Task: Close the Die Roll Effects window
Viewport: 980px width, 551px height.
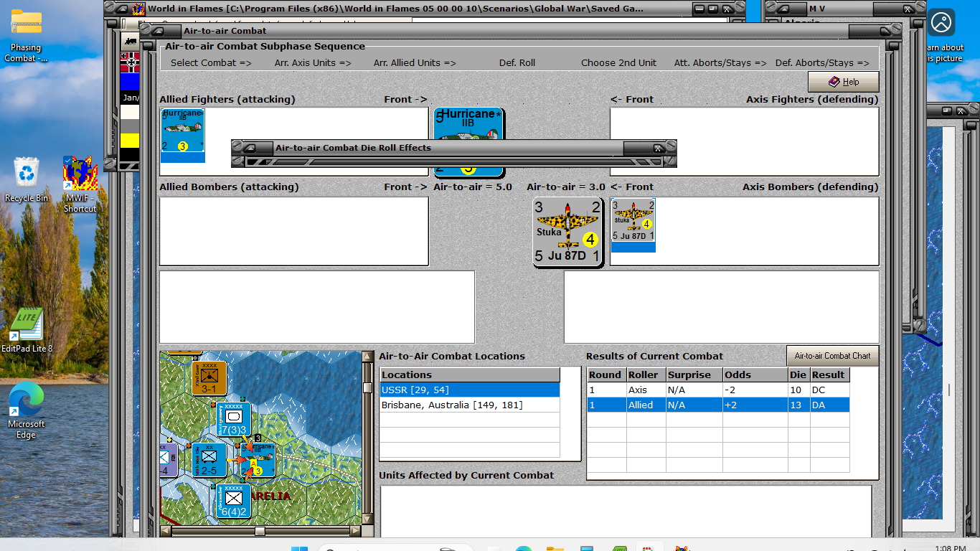Action: click(x=658, y=148)
